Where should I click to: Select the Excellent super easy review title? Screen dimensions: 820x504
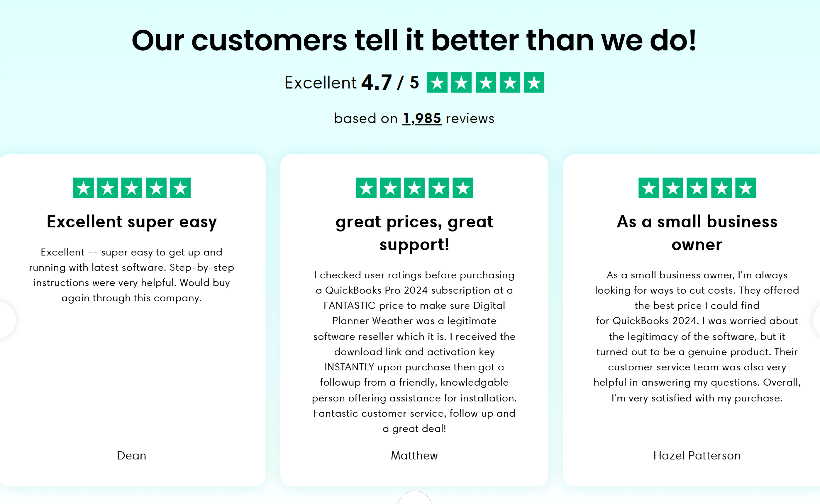(x=132, y=222)
